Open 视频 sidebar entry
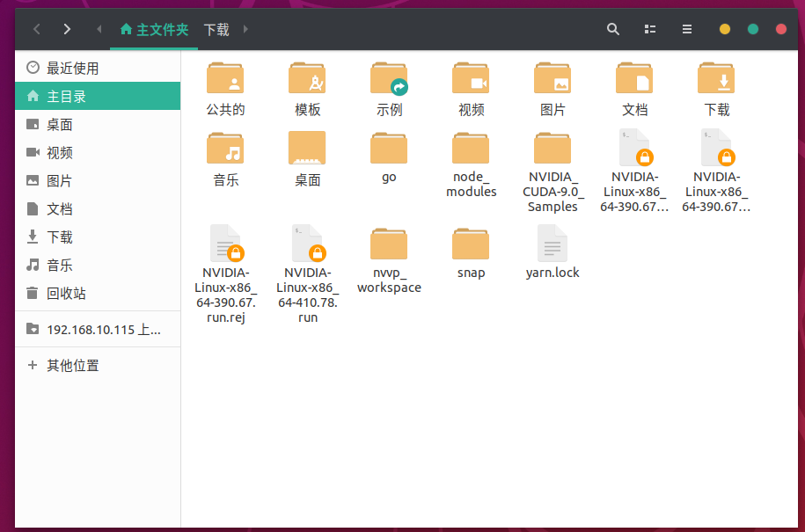This screenshot has height=532, width=805. pos(98,152)
